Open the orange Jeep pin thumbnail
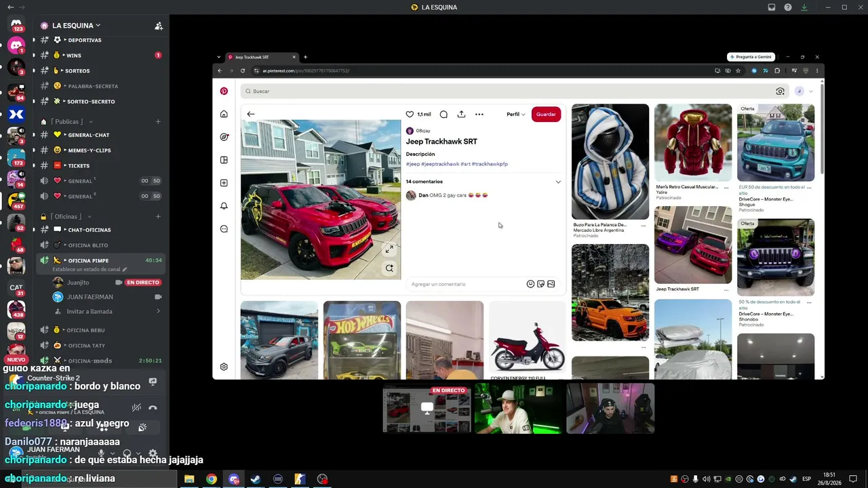Screen dimensions: 868x488 coord(610,292)
